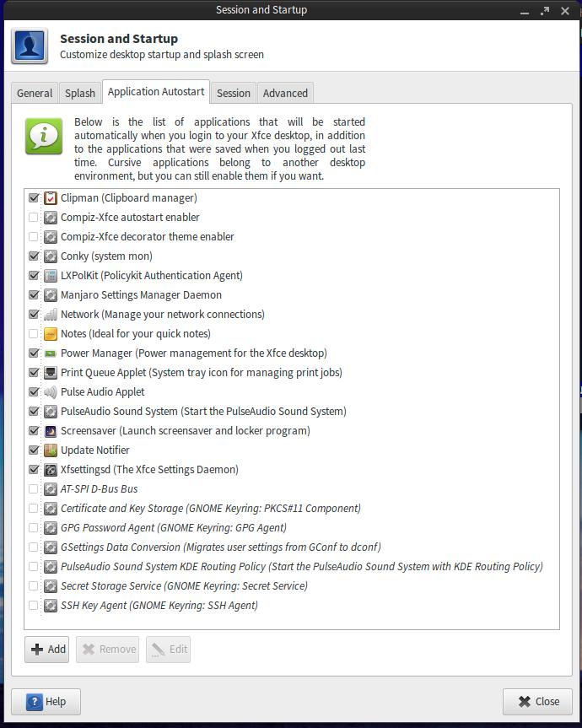Image resolution: width=582 pixels, height=728 pixels.
Task: Uncheck the Power Manager checkbox
Action: (x=34, y=353)
